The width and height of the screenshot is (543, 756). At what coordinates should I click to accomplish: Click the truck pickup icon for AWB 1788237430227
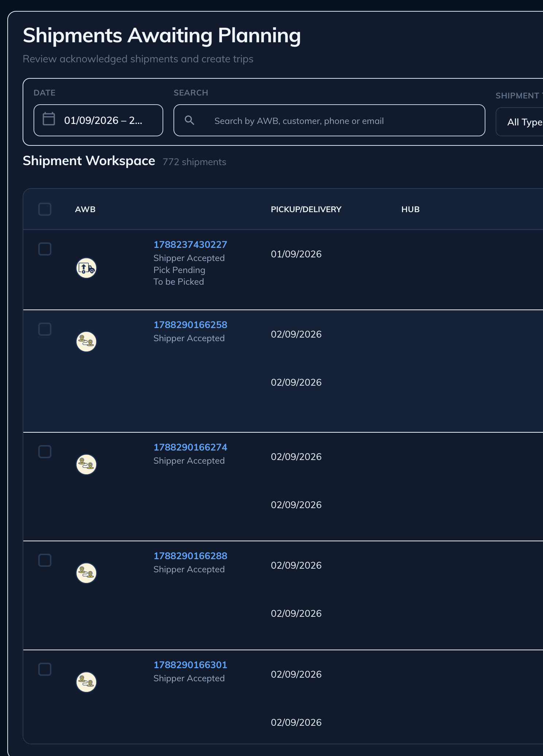coord(86,268)
